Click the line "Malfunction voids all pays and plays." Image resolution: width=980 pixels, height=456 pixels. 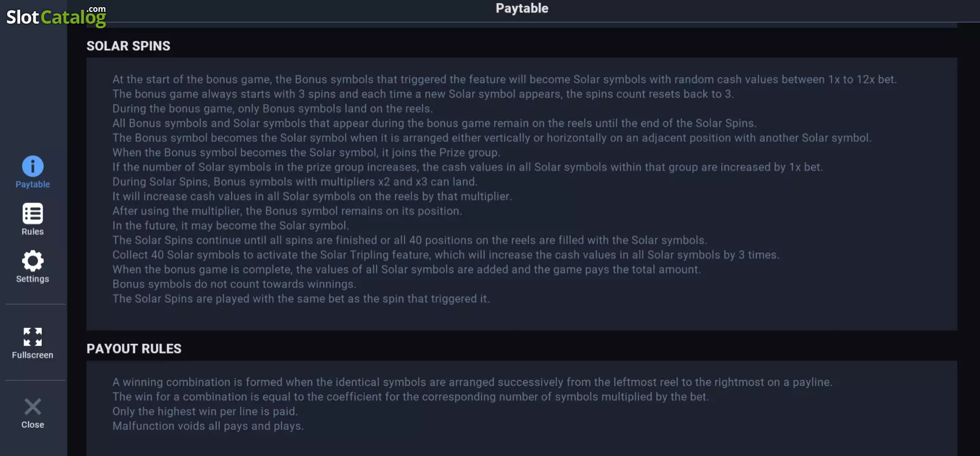click(x=208, y=426)
